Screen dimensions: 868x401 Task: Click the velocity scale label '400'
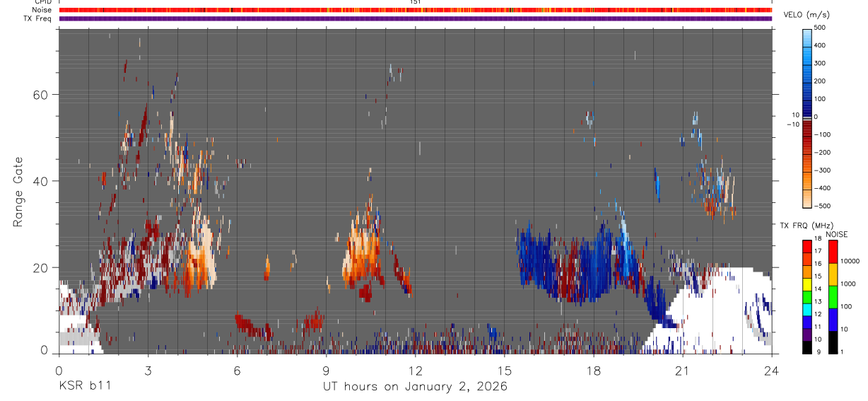[x=821, y=45]
